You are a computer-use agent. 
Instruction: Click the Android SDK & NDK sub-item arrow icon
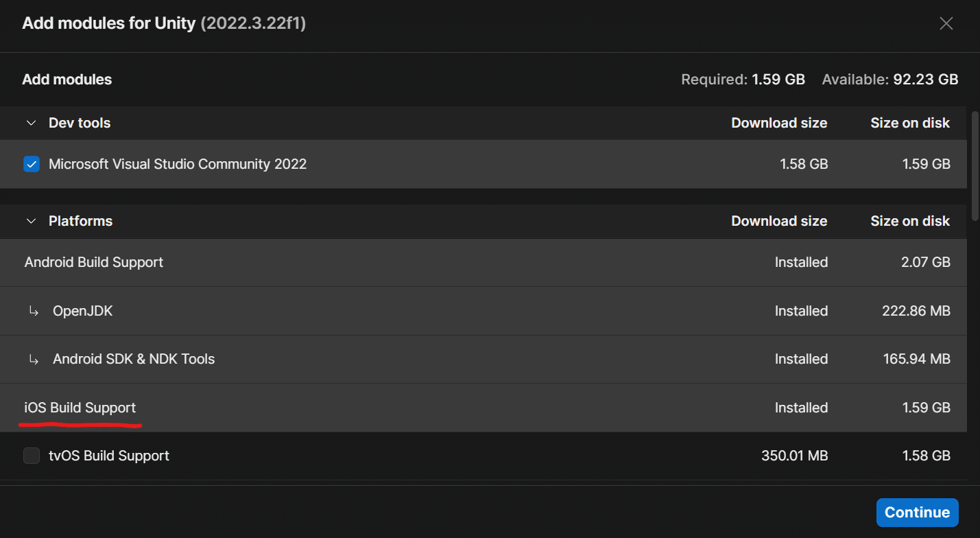point(34,359)
